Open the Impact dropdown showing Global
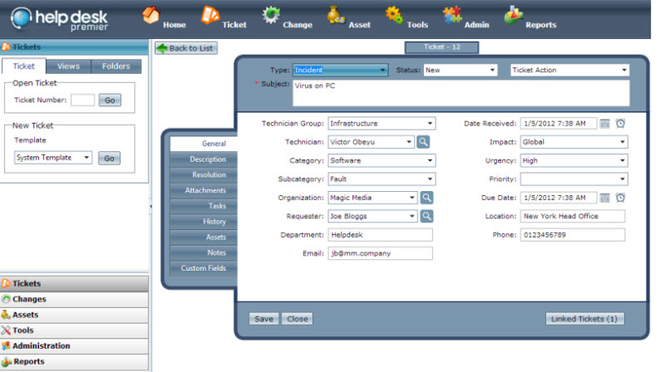The width and height of the screenshot is (665, 372). (x=574, y=142)
